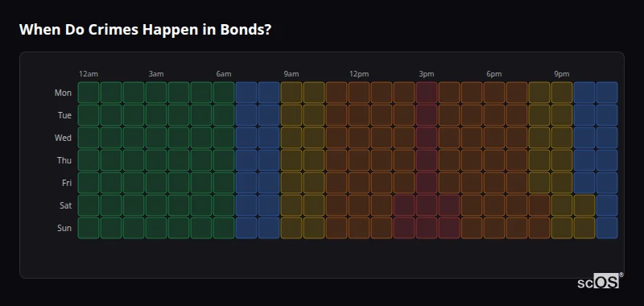Select the Sunday 3pm red heatmap cell
Screen dimensions: 644x306
pos(427,228)
